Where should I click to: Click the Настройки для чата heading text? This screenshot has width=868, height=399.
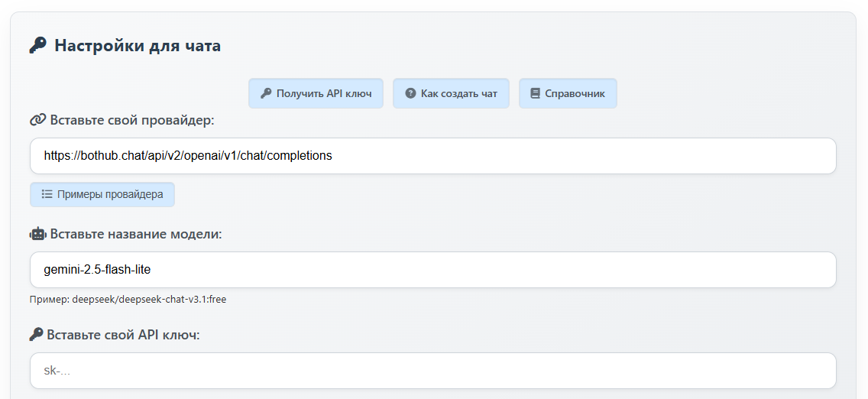point(138,45)
